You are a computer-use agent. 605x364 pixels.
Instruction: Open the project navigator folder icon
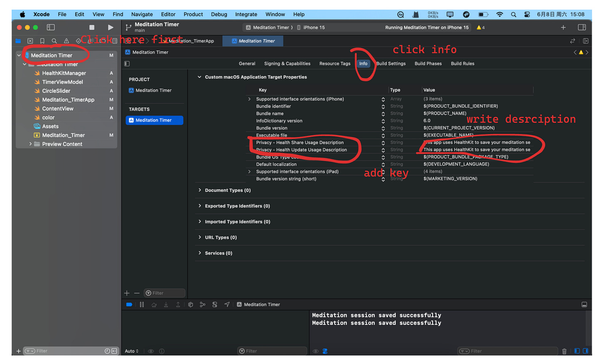[18, 41]
